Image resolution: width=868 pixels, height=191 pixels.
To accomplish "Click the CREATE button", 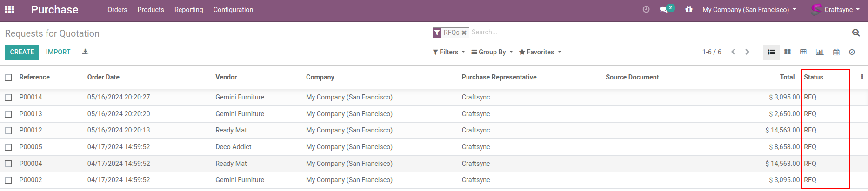I will pos(22,52).
